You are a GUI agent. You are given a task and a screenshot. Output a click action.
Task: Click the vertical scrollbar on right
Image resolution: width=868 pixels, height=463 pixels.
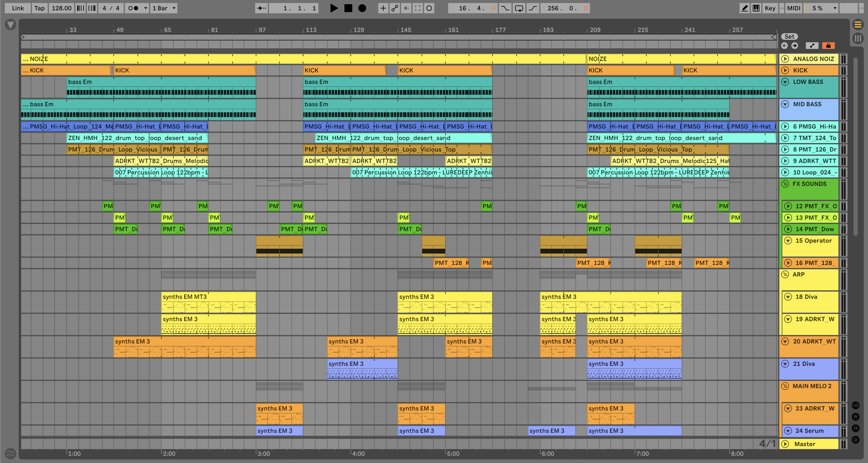[x=856, y=147]
